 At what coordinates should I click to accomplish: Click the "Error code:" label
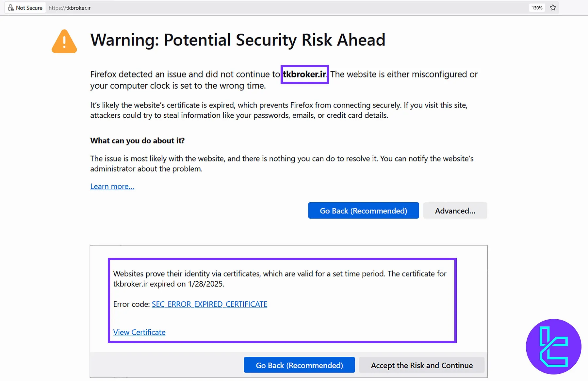coord(131,304)
